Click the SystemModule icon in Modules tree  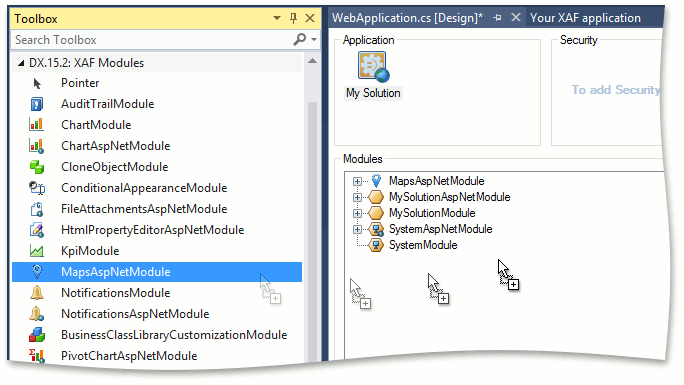pos(376,245)
